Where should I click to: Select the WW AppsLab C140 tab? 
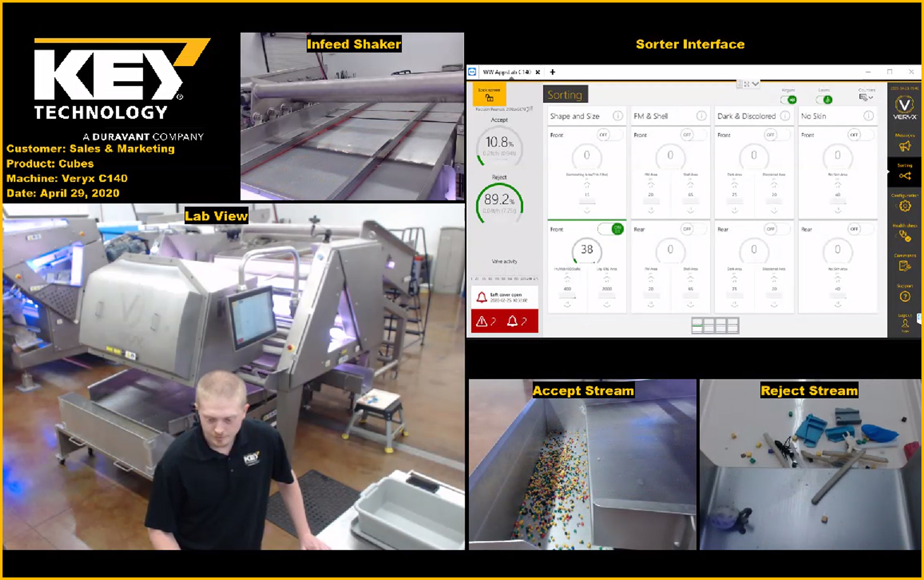pyautogui.click(x=506, y=72)
